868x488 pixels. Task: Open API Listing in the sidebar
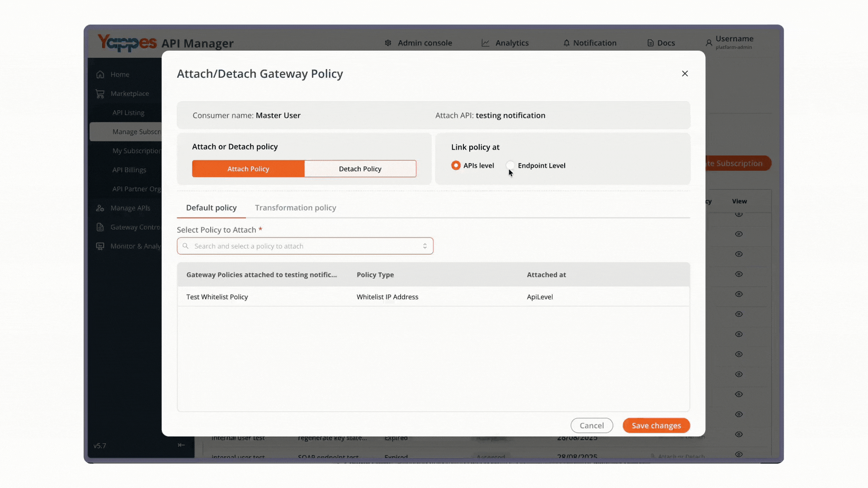coord(128,113)
